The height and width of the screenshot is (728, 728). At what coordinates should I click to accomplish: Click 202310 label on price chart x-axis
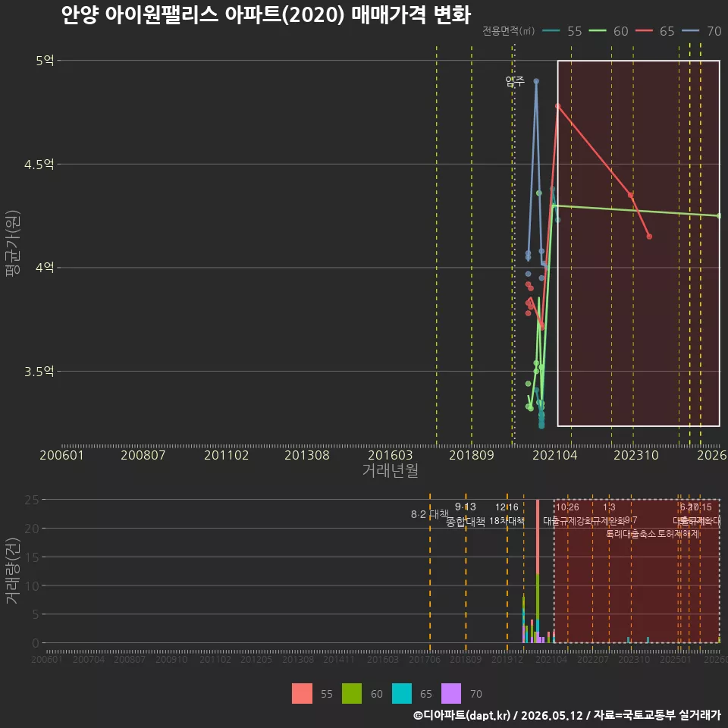pos(636,456)
